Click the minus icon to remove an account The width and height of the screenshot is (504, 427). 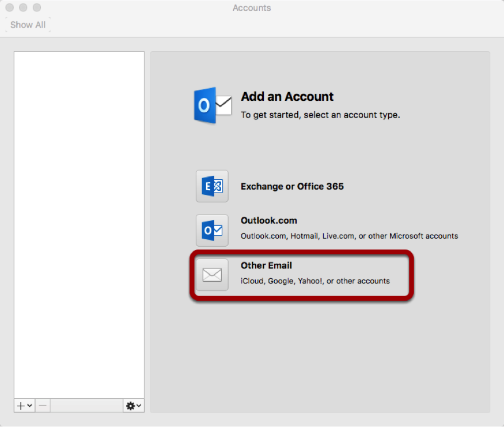pyautogui.click(x=42, y=406)
